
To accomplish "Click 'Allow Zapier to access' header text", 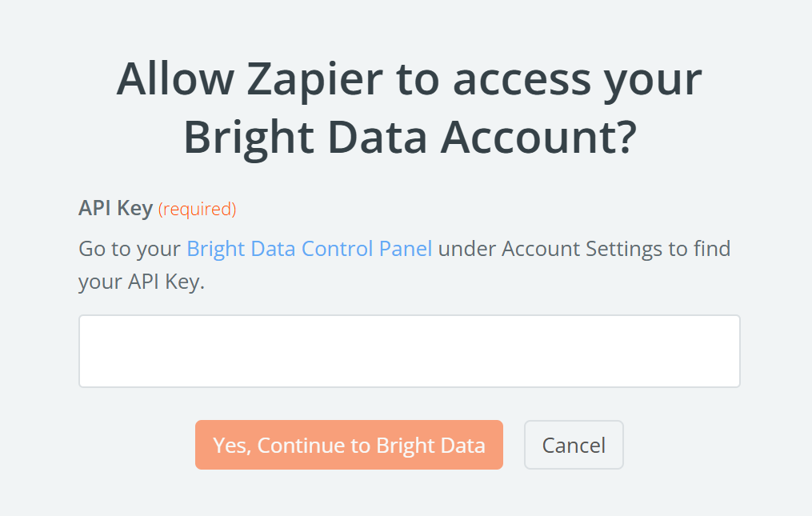I will pyautogui.click(x=409, y=78).
